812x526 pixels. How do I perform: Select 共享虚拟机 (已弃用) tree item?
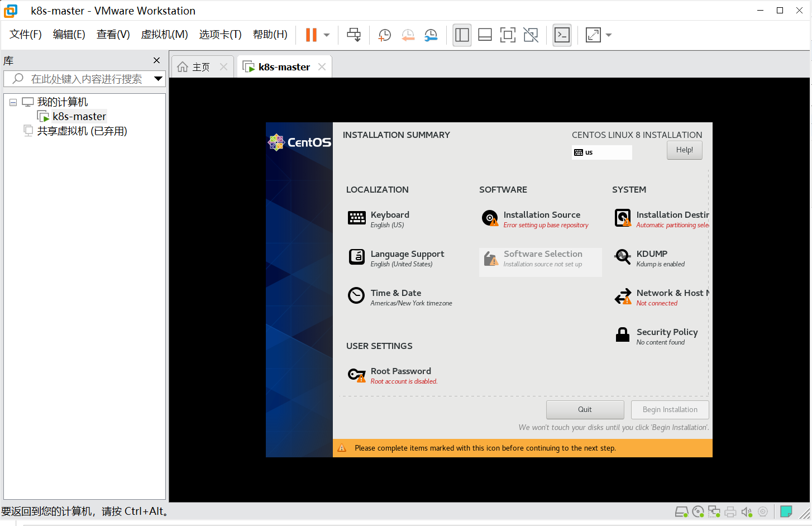82,131
